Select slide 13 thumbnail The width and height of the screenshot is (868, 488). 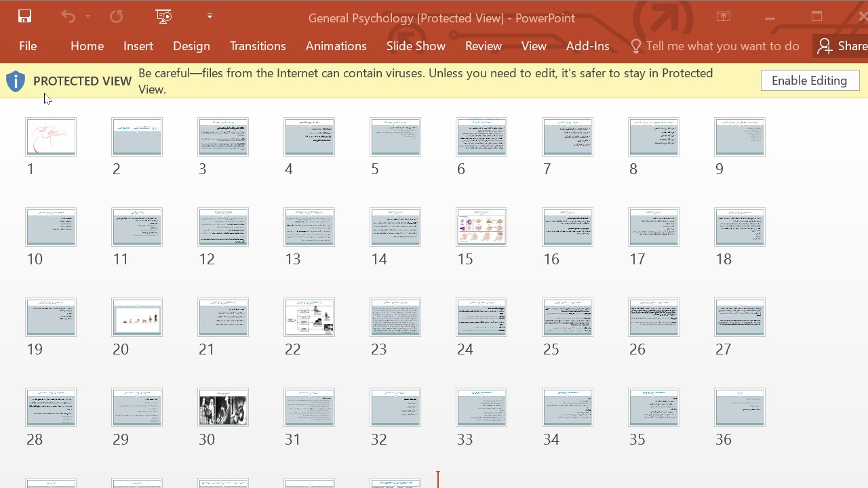click(309, 227)
